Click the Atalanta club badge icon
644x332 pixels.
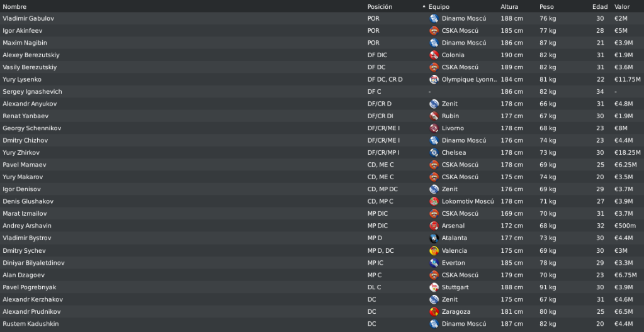434,238
